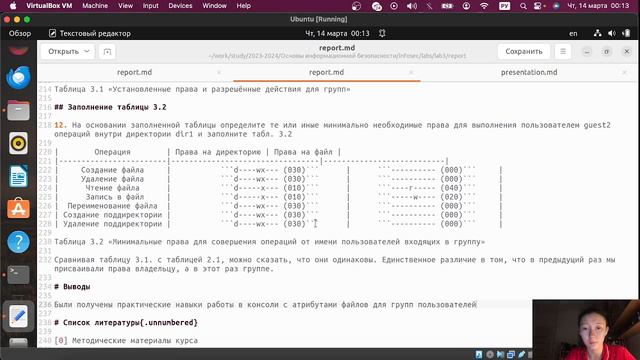640x360 pixels.
Task: Switch to the first report.md tab
Action: pos(134,72)
